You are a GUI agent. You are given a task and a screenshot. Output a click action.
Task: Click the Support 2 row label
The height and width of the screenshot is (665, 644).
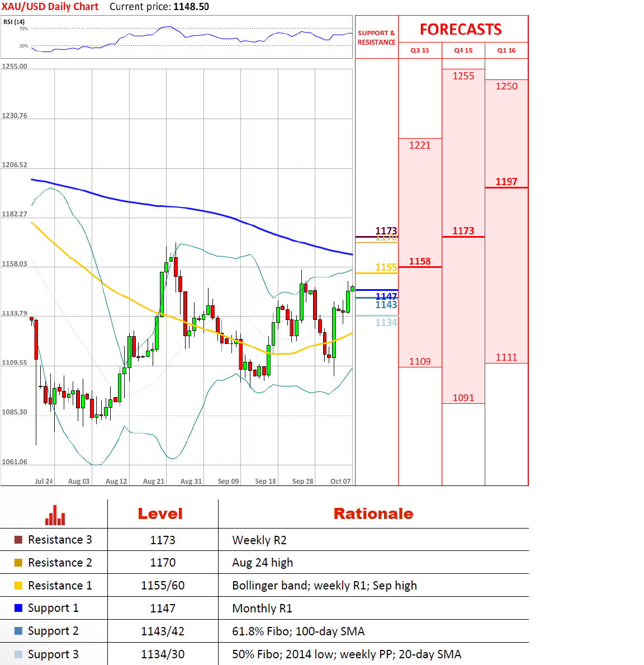(54, 631)
